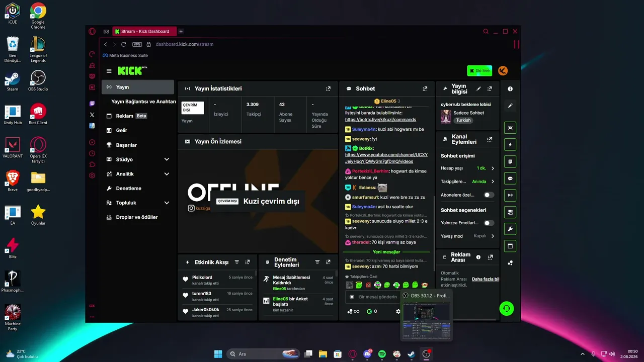Viewport: 644px width, 362px height.
Task: Pop out the Sohbet chat panel
Action: pyautogui.click(x=425, y=88)
